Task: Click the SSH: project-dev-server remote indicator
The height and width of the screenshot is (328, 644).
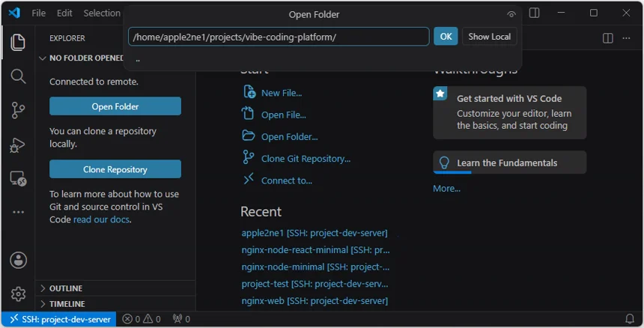Action: pyautogui.click(x=59, y=319)
